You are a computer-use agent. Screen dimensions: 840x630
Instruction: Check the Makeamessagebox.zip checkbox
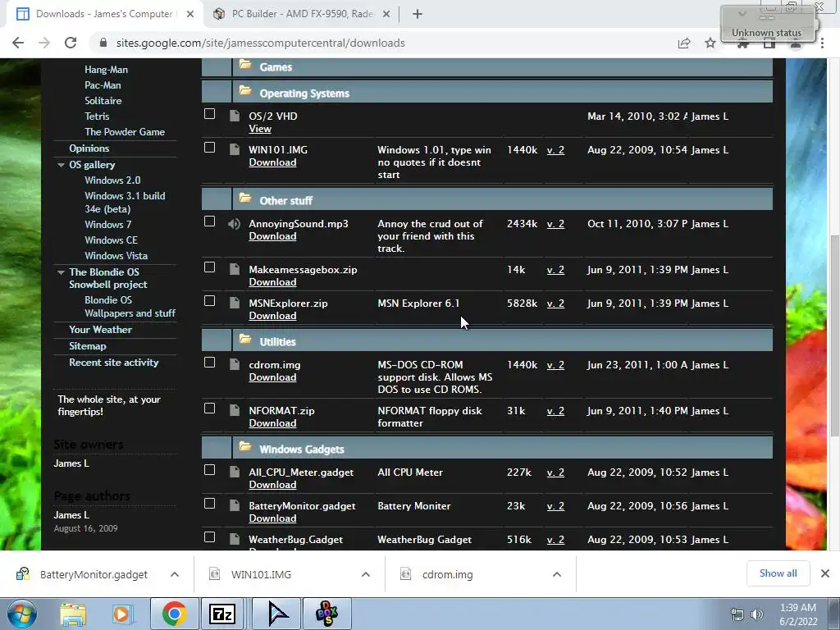(x=209, y=267)
